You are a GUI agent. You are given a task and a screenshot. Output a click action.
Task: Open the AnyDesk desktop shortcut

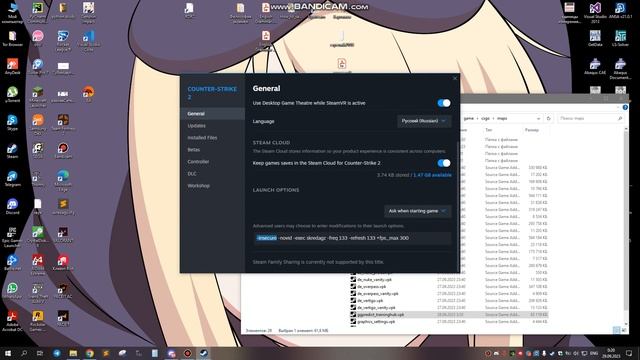click(x=12, y=67)
